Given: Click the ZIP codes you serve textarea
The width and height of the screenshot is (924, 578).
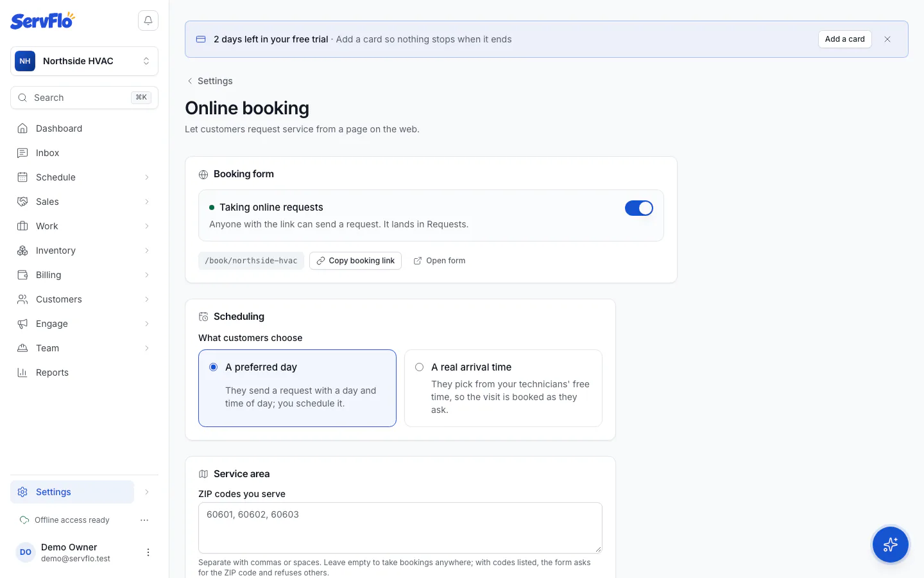Looking at the screenshot, I should click(400, 528).
